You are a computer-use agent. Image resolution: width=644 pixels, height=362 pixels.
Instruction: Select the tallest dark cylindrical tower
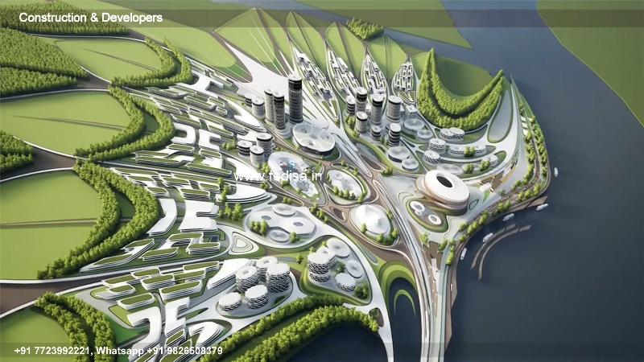pyautogui.click(x=295, y=99)
